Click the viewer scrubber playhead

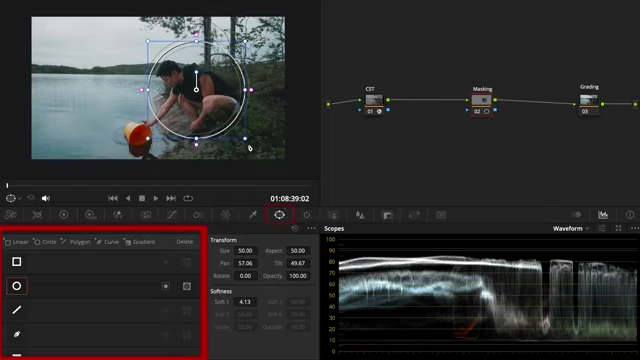coord(7,185)
